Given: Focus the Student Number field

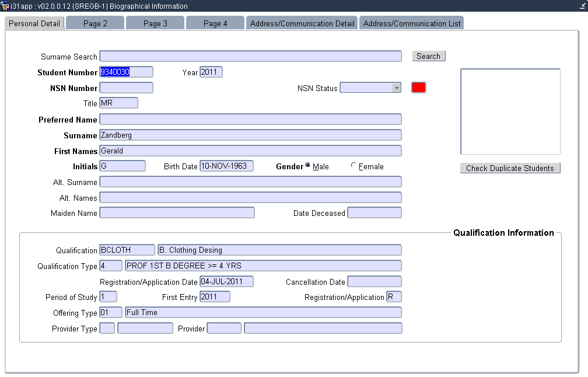Looking at the screenshot, I should 126,72.
